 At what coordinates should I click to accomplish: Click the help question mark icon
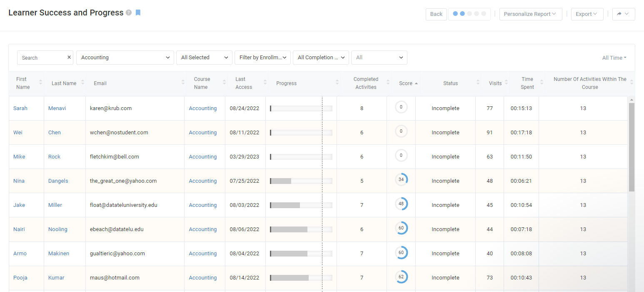pos(129,13)
